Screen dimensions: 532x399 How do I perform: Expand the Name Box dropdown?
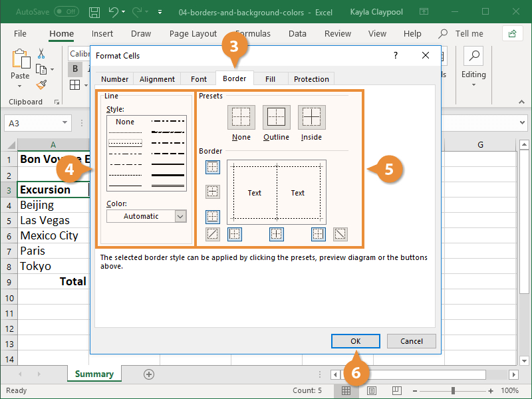[x=65, y=123]
